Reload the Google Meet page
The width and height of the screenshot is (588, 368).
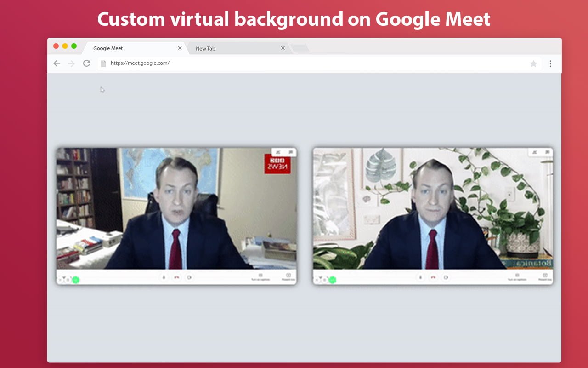[86, 63]
